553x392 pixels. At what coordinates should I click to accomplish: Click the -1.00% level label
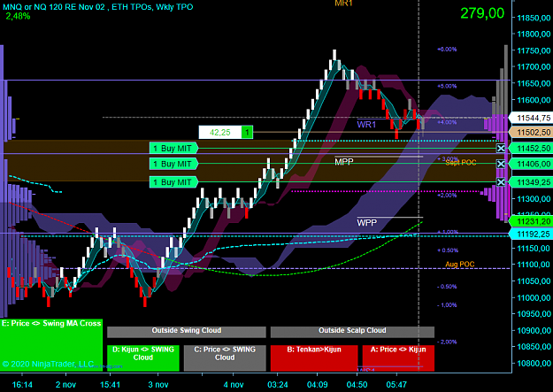click(x=447, y=305)
